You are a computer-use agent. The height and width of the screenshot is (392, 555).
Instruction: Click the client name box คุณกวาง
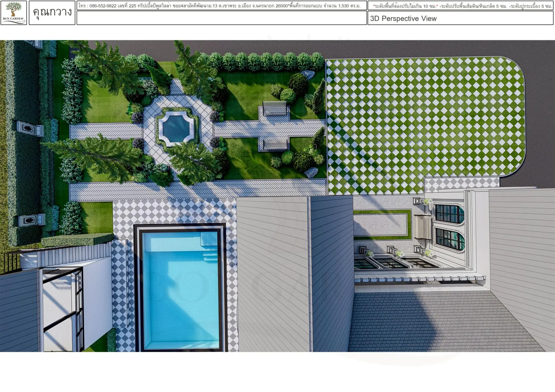coord(52,13)
